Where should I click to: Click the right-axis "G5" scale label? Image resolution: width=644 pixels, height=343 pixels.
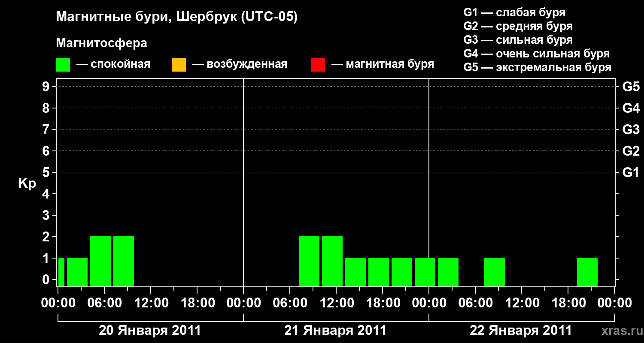coord(631,87)
